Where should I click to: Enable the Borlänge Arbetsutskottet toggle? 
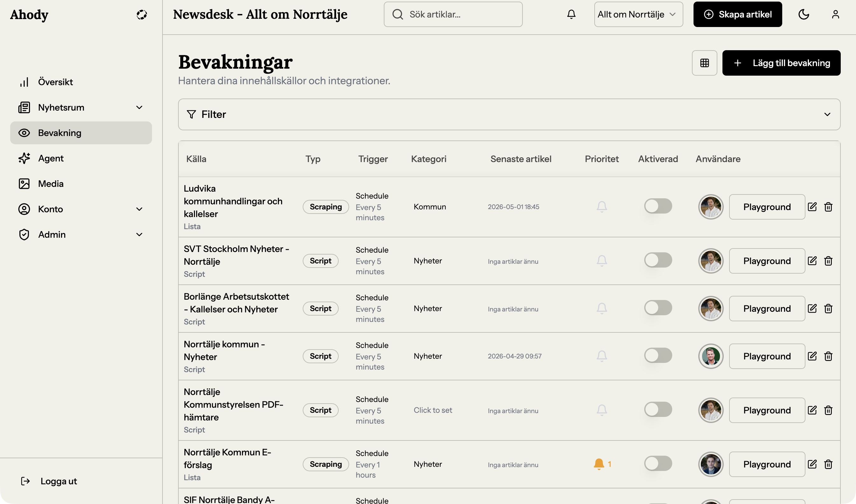tap(658, 307)
